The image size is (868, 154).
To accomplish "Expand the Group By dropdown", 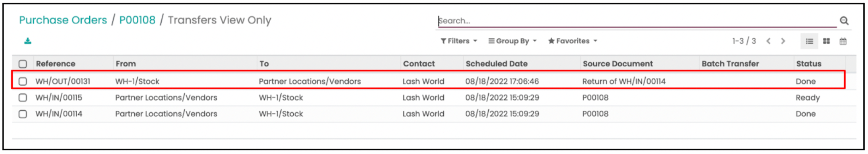I will [512, 41].
